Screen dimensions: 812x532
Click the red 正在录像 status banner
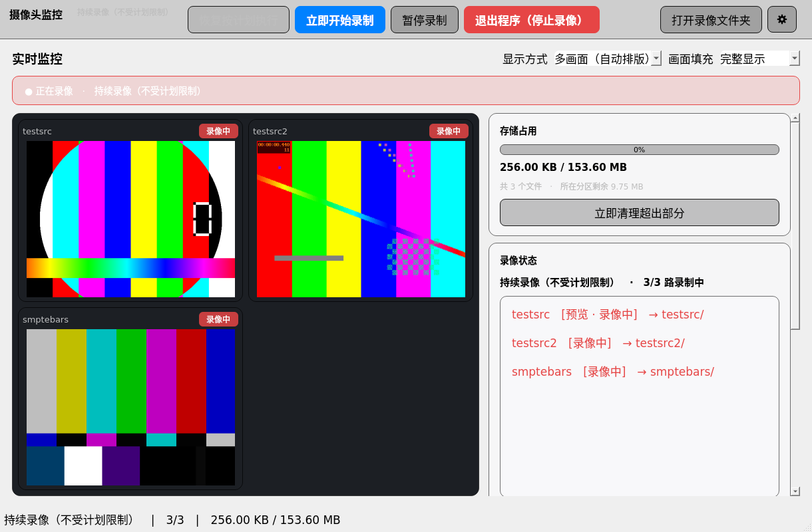406,90
